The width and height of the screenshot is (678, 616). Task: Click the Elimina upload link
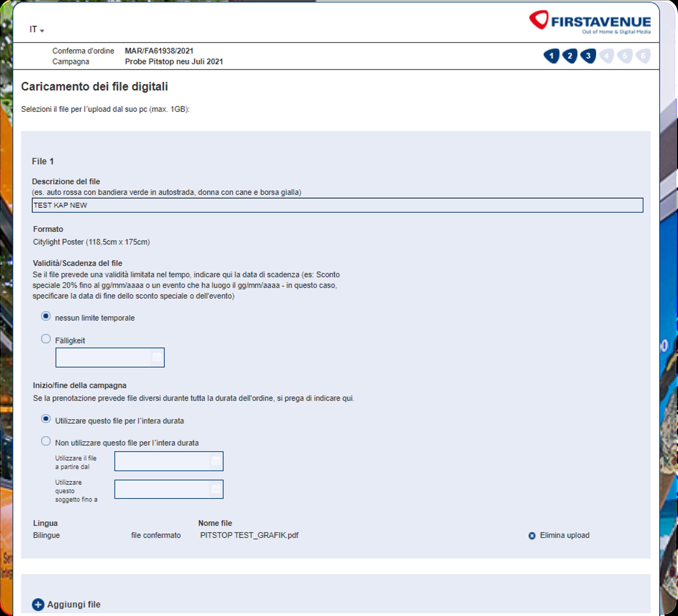pos(564,535)
